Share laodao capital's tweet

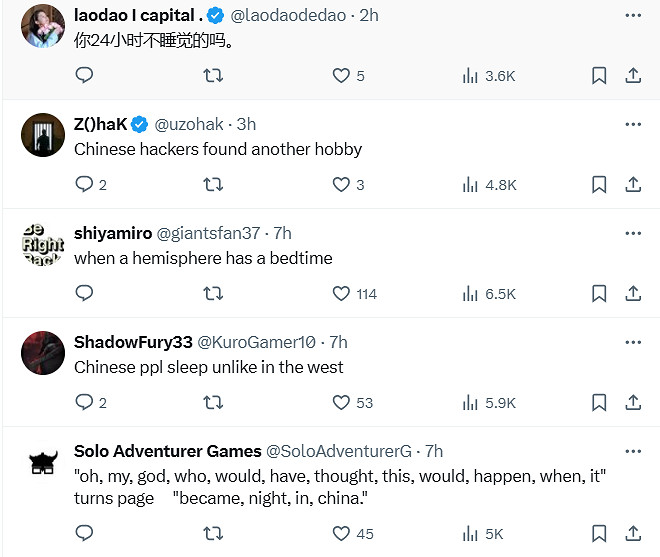click(x=632, y=75)
